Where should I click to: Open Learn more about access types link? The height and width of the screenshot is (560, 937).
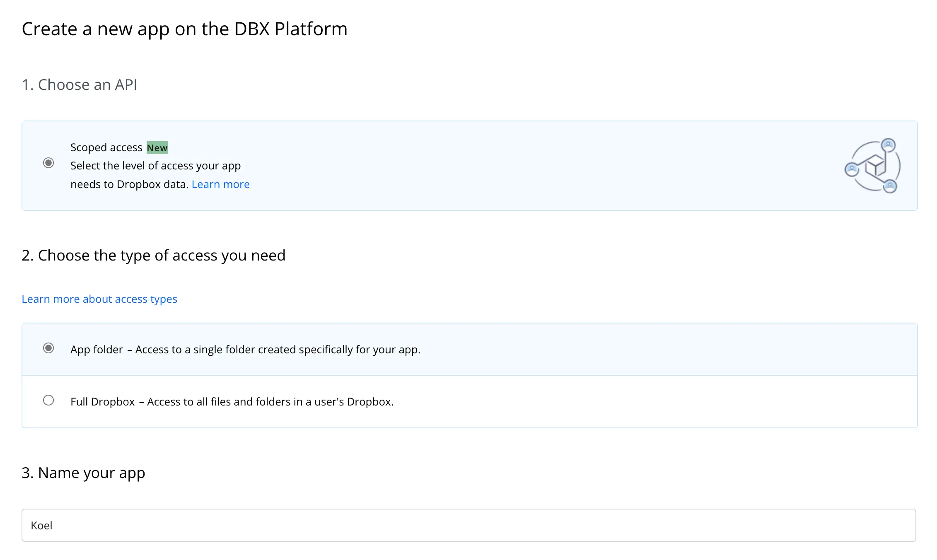(x=99, y=299)
